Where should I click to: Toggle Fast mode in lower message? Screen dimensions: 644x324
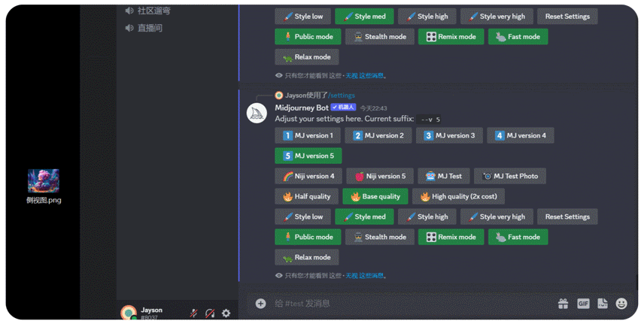[x=518, y=237]
